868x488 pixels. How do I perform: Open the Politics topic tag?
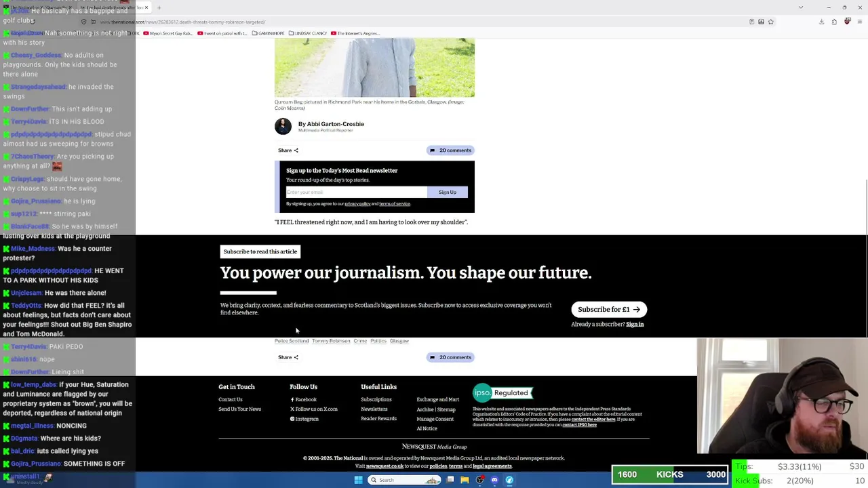pyautogui.click(x=378, y=341)
